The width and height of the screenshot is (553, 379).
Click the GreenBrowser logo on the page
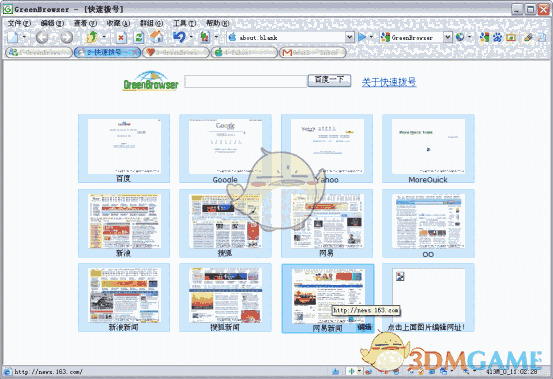click(151, 81)
